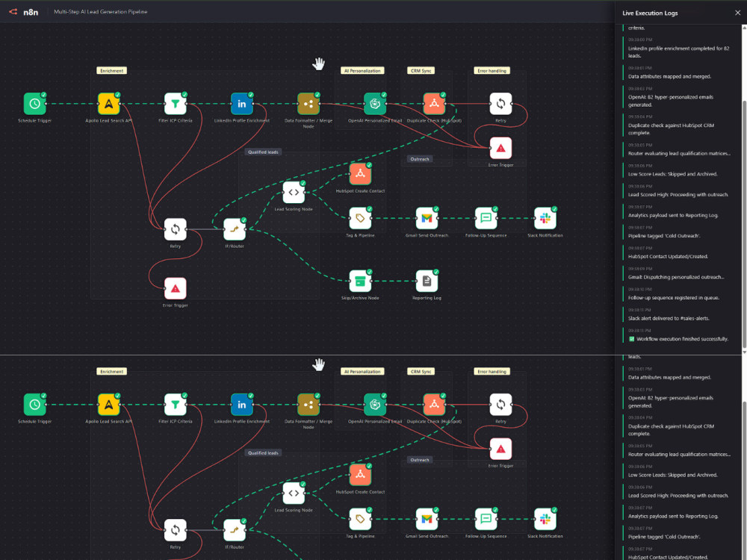747x560 pixels.
Task: Select the Skip/Archive Node icon
Action: 360,281
